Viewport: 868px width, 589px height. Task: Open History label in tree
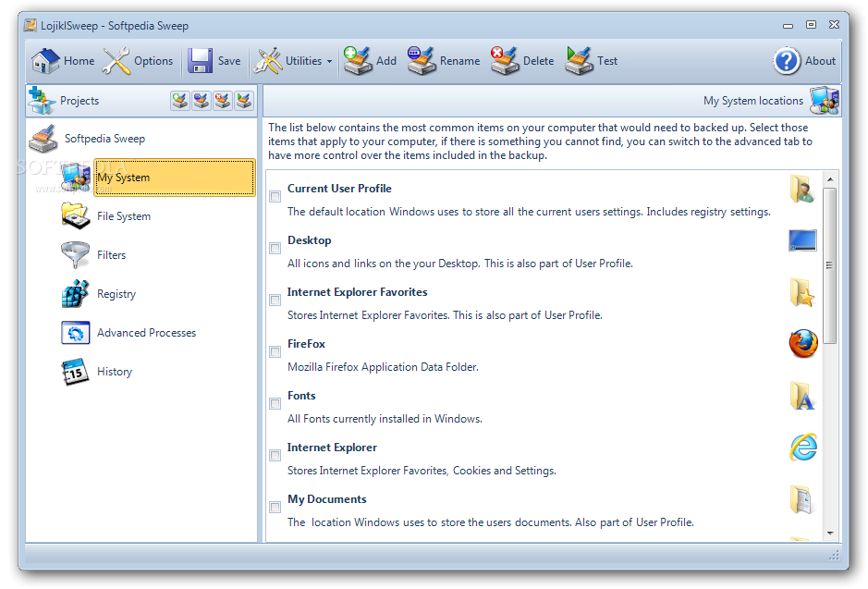(115, 372)
